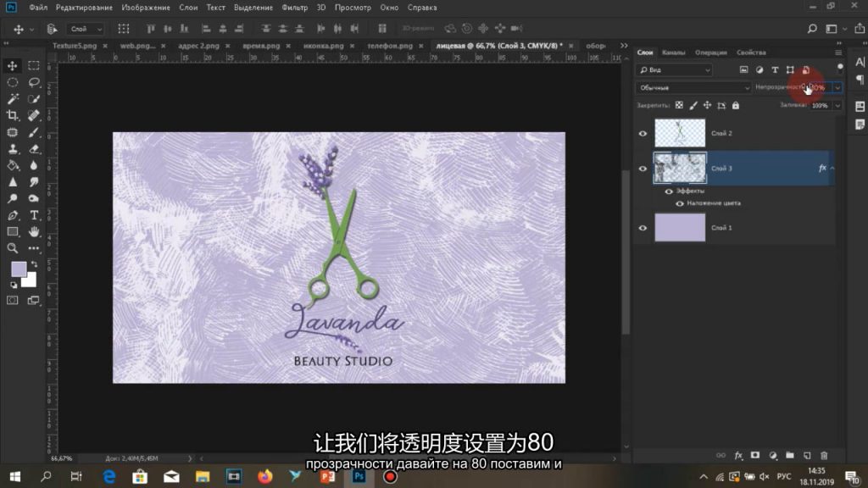
Task: Click the zoom percentage field 66,67%
Action: (61, 458)
